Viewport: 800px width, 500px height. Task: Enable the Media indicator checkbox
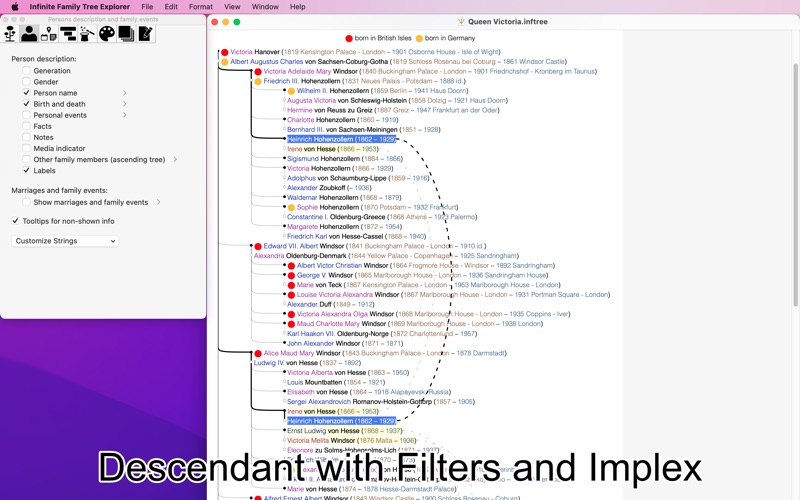[27, 148]
